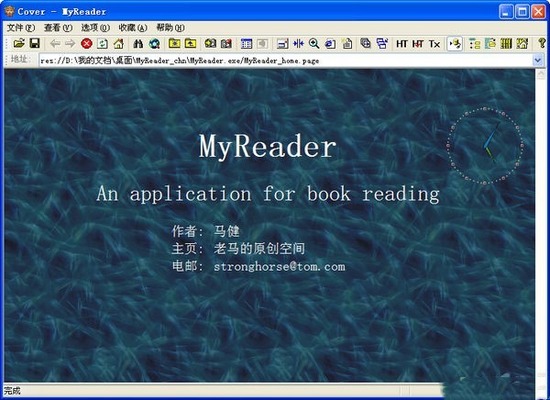Screen dimensions: 550x400
Task: Click the red stop loading icon
Action: [x=86, y=44]
